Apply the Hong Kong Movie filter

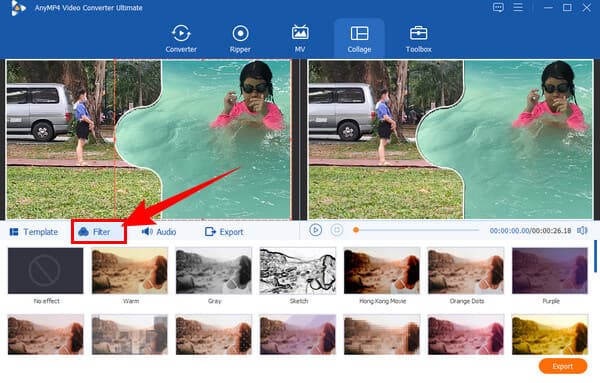(382, 271)
